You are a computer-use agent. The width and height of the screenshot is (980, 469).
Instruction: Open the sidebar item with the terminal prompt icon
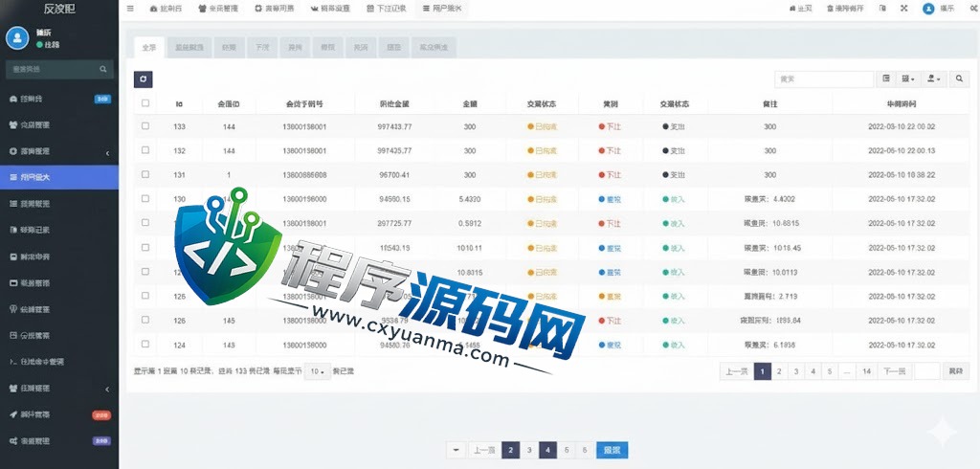(x=59, y=362)
